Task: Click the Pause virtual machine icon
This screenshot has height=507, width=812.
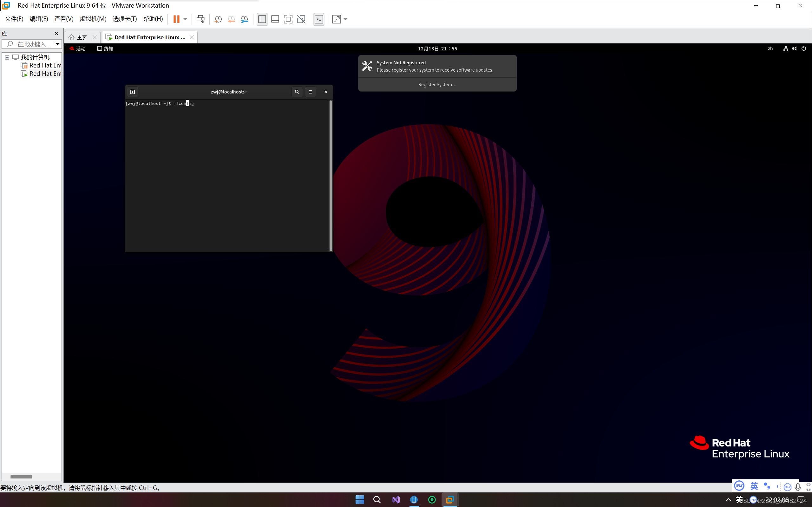Action: click(x=176, y=19)
